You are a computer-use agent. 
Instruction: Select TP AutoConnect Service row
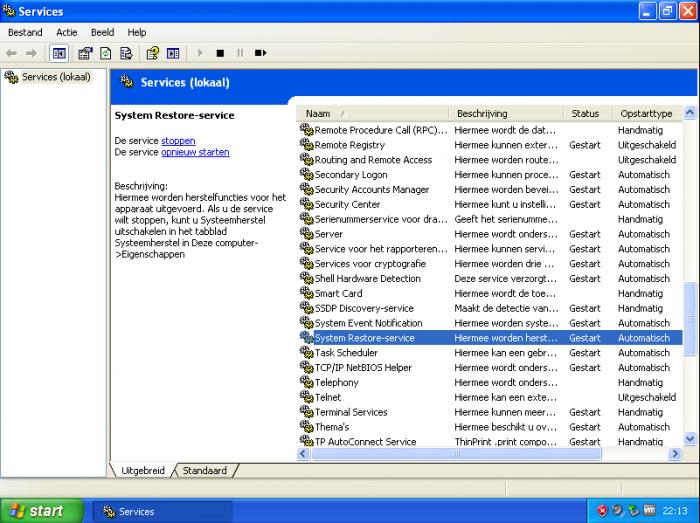click(x=490, y=441)
